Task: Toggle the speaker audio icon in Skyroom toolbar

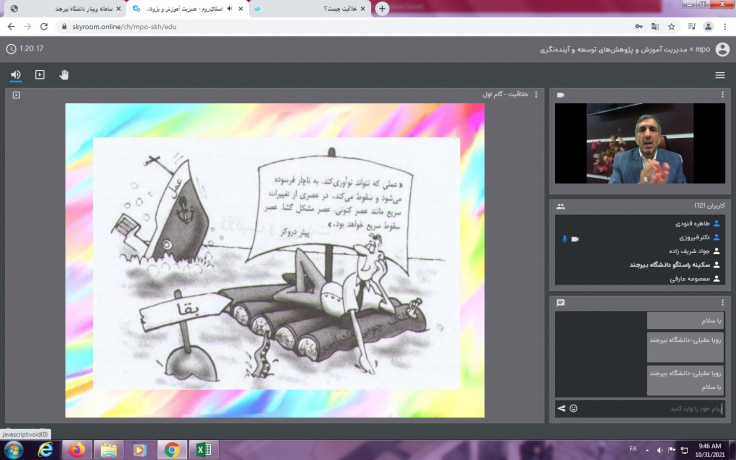Action: click(15, 74)
